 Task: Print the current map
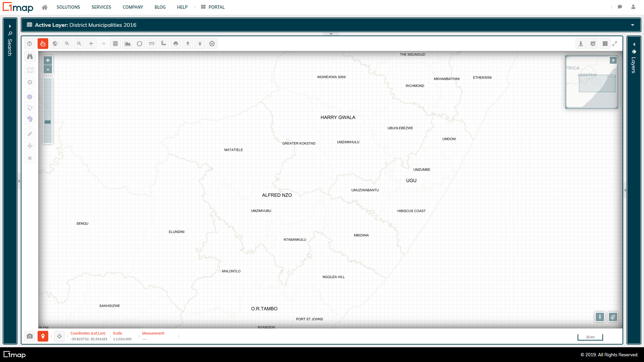pyautogui.click(x=176, y=44)
